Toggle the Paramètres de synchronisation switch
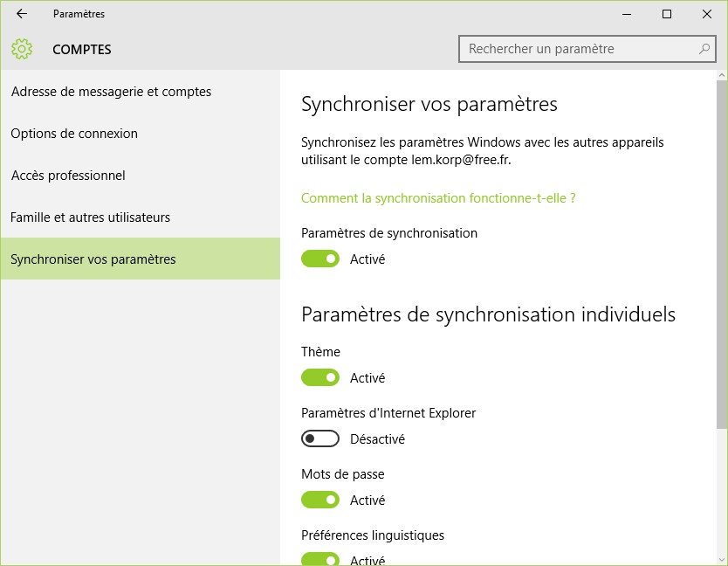This screenshot has height=566, width=728. tap(320, 259)
